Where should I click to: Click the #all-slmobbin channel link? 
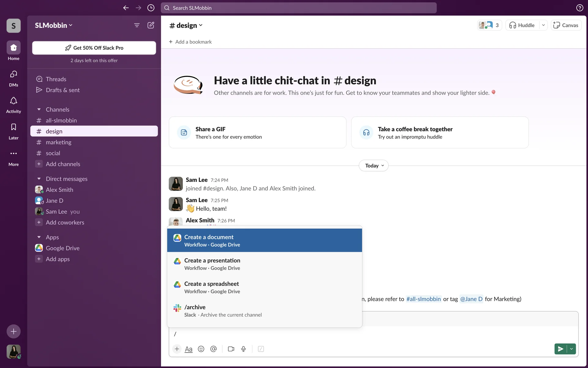pos(423,299)
